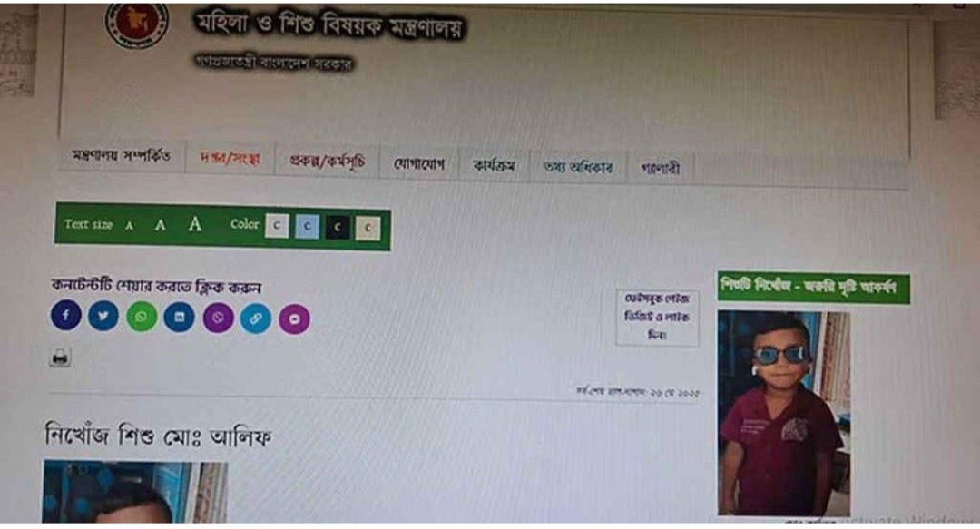Copy link with the blue chain icon
This screenshot has width=980, height=529.
tap(256, 318)
